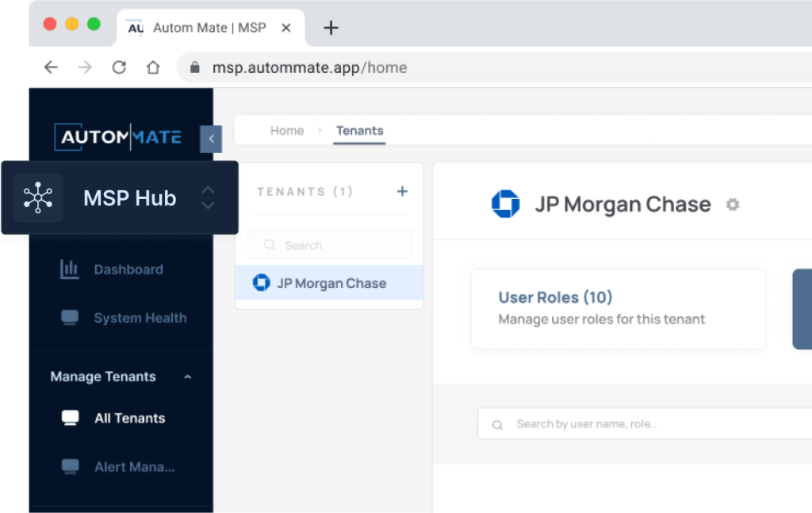
Task: Click the Dashboard bar chart icon
Action: click(x=70, y=270)
